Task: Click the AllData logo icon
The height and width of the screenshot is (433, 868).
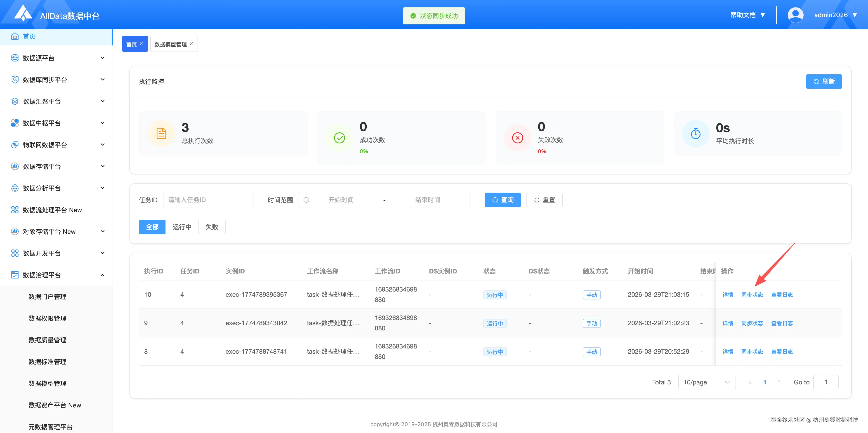Action: (x=23, y=14)
